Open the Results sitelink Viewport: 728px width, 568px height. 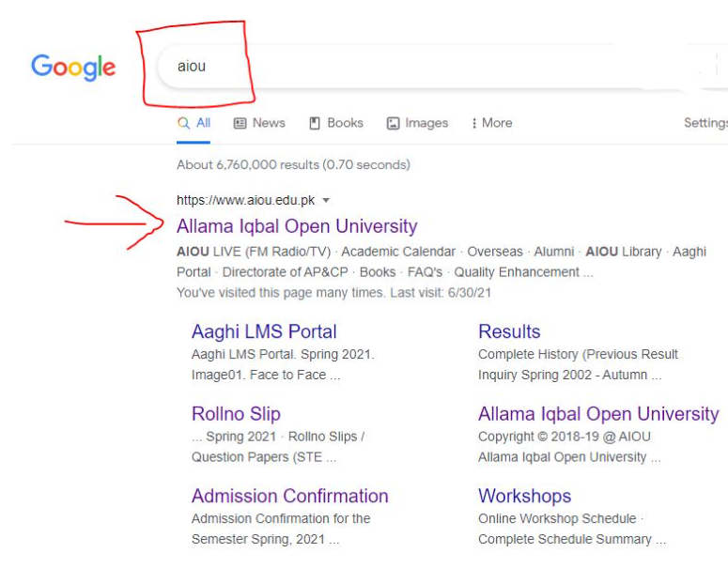(x=509, y=331)
